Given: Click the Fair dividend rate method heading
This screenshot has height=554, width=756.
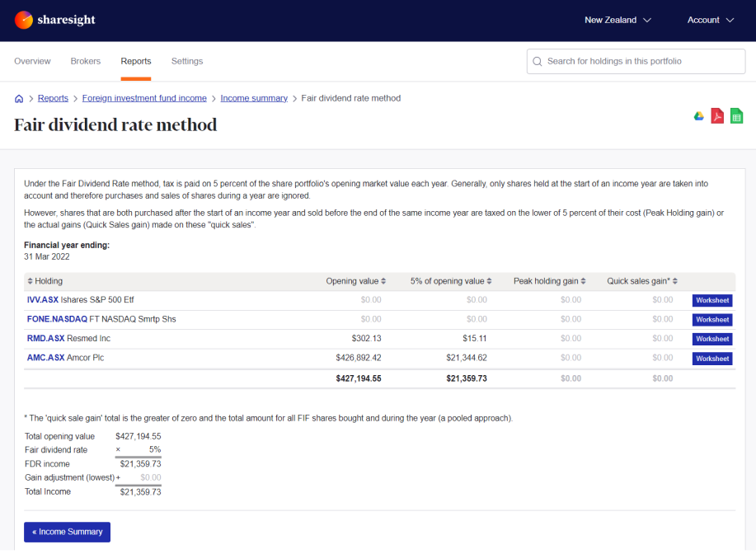Looking at the screenshot, I should point(115,124).
